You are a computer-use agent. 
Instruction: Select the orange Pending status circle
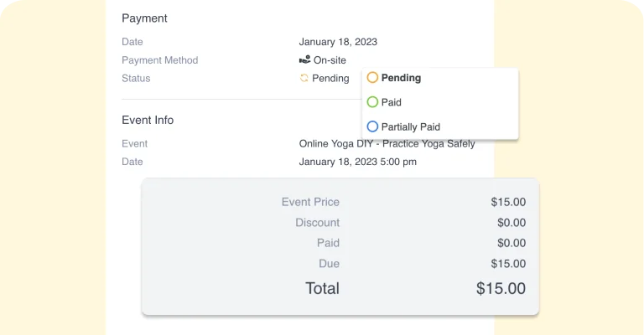[372, 78]
